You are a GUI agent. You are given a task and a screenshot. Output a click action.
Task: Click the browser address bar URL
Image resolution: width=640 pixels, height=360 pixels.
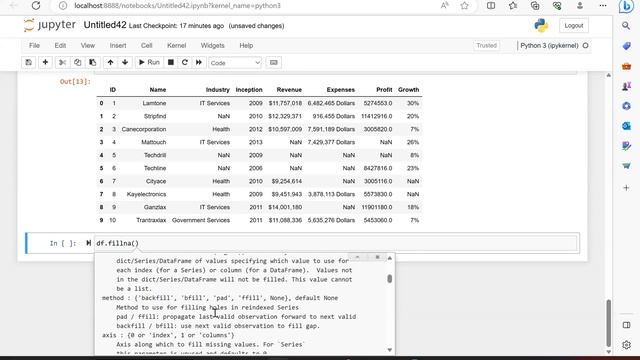click(x=178, y=6)
